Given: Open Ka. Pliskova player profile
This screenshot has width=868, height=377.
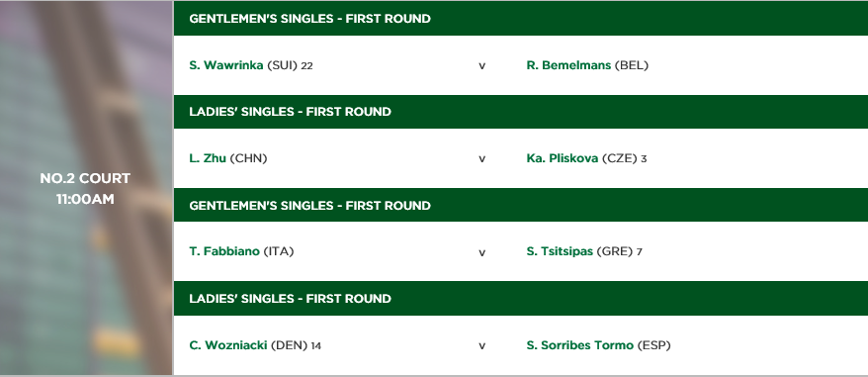Looking at the screenshot, I should tap(562, 158).
